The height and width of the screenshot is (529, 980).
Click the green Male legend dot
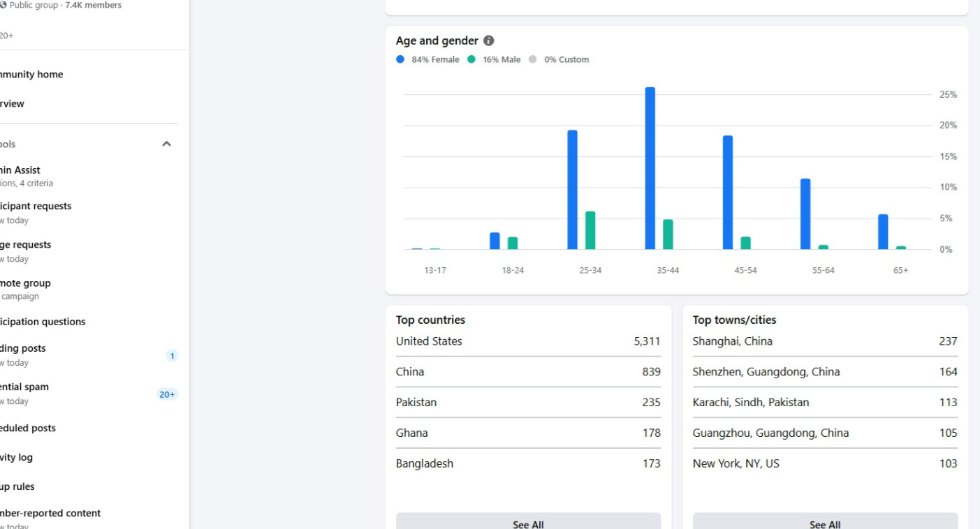click(x=471, y=60)
